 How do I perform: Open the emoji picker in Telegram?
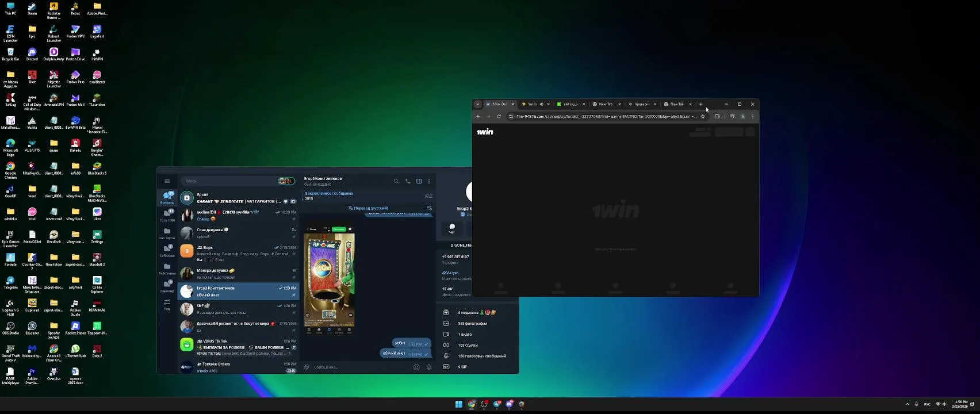pos(416,367)
